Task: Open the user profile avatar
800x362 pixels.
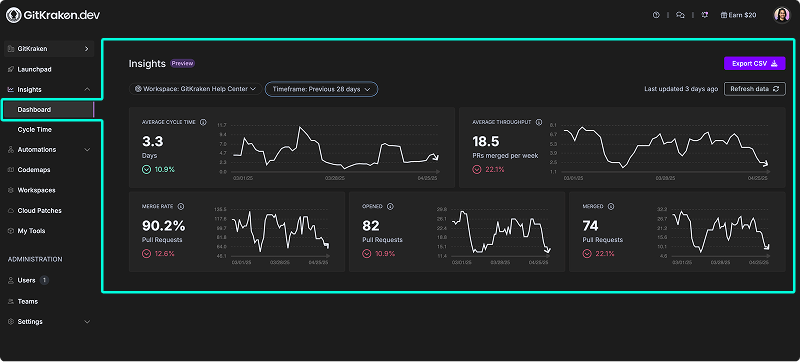Action: [x=782, y=15]
